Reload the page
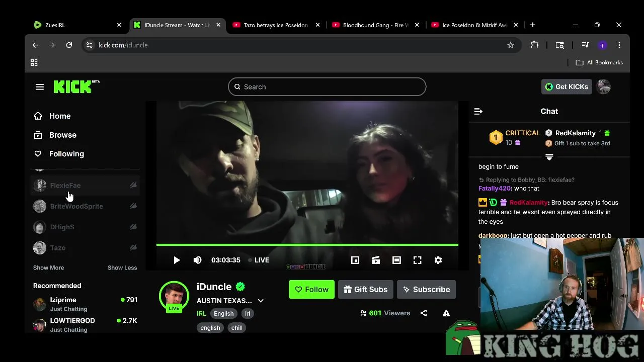The height and width of the screenshot is (362, 644). pos(69,45)
